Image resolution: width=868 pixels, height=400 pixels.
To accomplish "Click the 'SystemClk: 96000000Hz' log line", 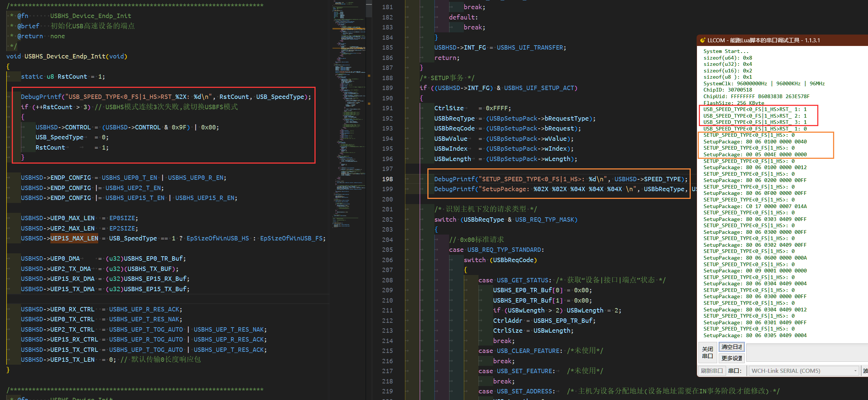I will [x=764, y=83].
